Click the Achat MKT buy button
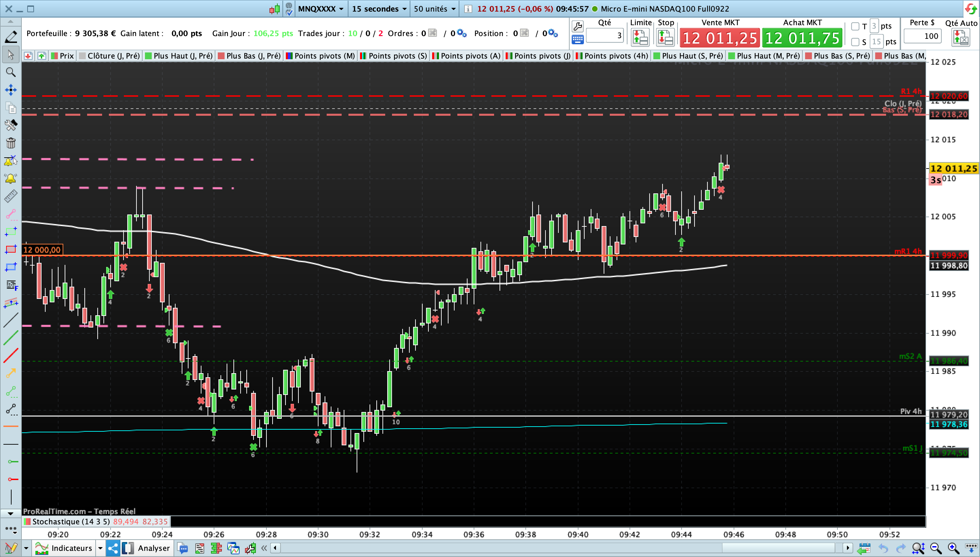The height and width of the screenshot is (557, 980). click(802, 38)
